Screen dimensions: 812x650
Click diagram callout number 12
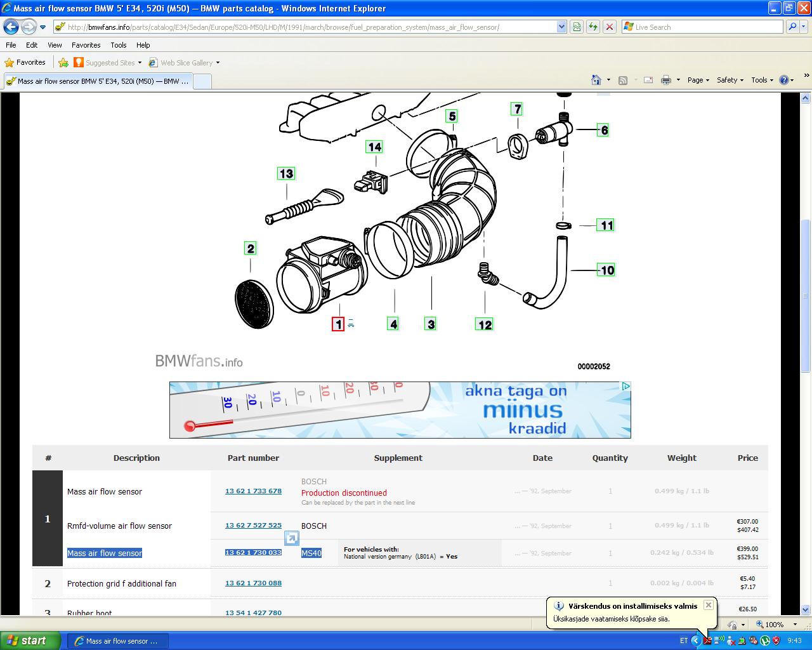(x=485, y=325)
